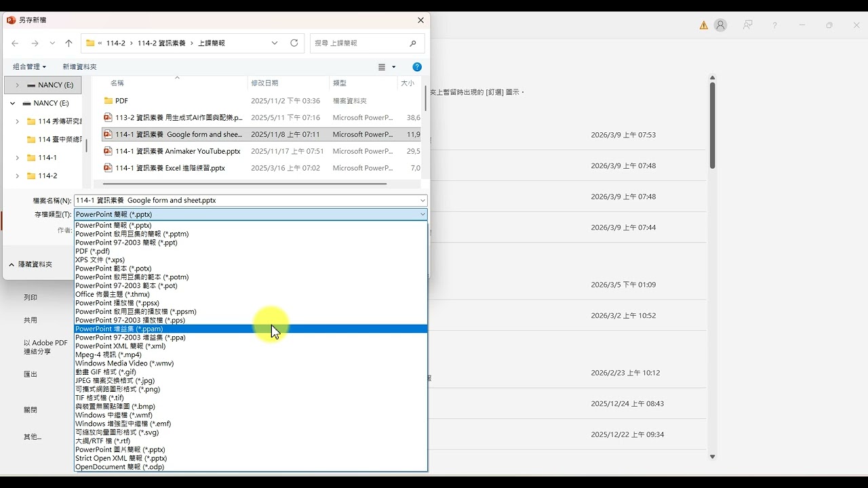Go back with the left arrow
This screenshot has width=868, height=488.
click(15, 43)
